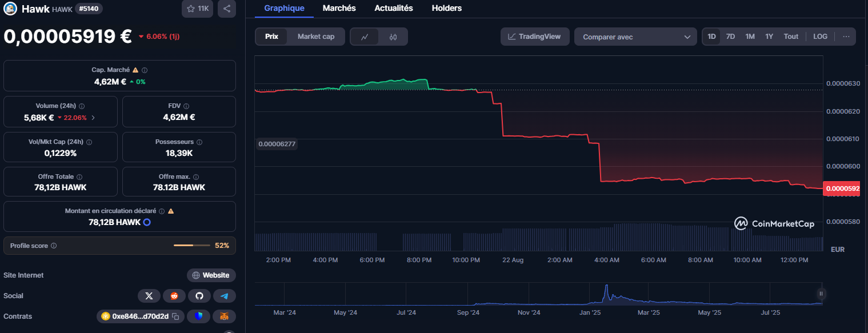Open the Comparer avec dropdown
The height and width of the screenshot is (333, 868).
point(635,37)
